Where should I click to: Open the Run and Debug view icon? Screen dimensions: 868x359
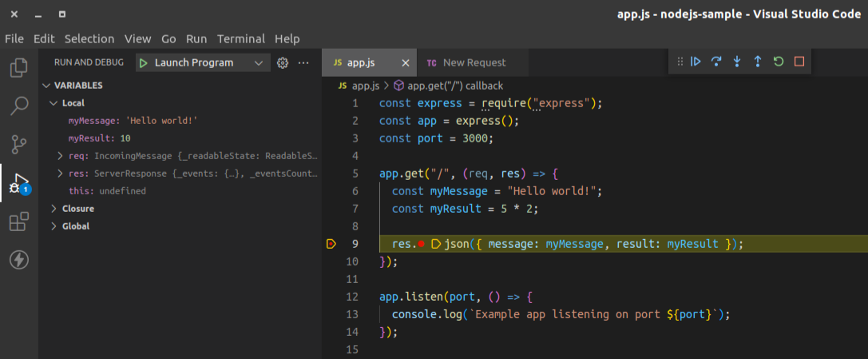click(x=20, y=184)
